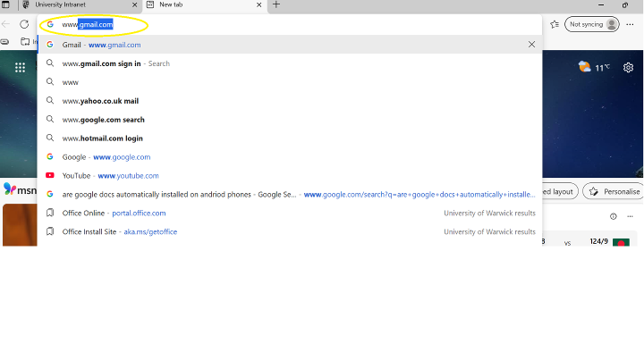644x352 pixels.
Task: Open the tab actions menu icon
Action: click(x=5, y=5)
